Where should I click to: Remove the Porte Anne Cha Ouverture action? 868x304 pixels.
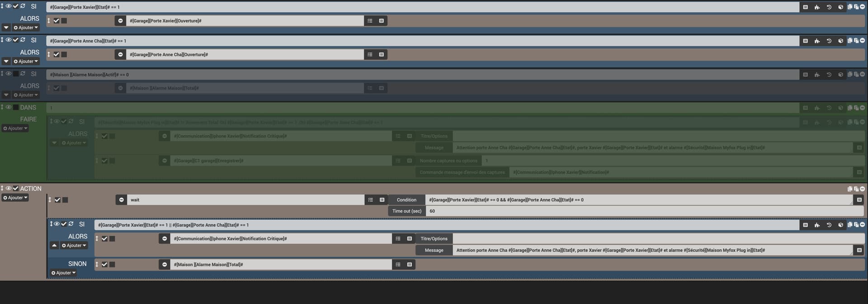[x=120, y=55]
